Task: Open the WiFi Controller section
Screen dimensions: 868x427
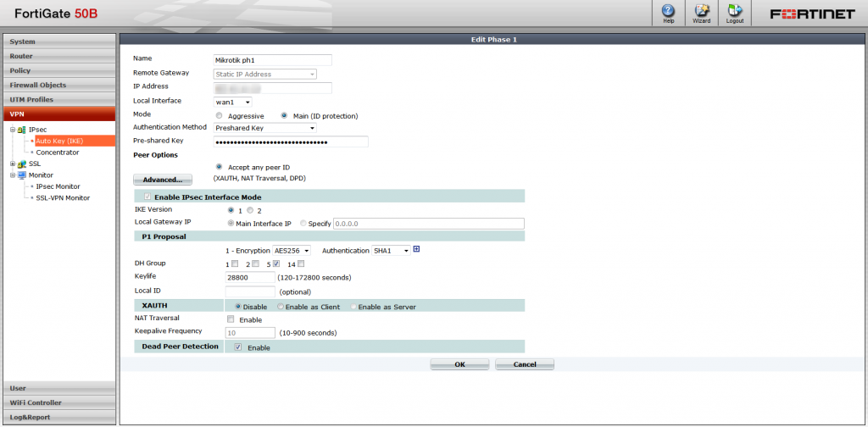Action: [59, 402]
